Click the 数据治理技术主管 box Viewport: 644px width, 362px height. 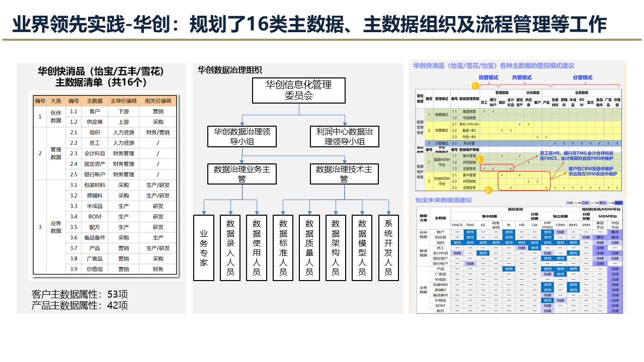(x=345, y=174)
